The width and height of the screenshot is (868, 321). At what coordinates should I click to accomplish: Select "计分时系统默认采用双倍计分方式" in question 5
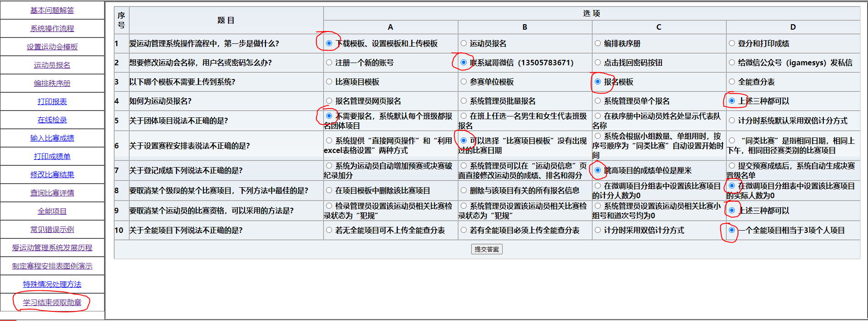click(x=732, y=121)
